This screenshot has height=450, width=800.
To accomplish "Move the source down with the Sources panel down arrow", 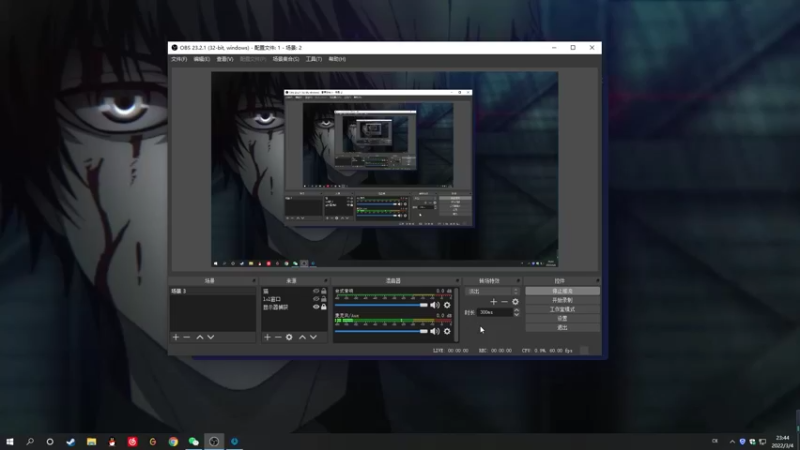I will 313,337.
